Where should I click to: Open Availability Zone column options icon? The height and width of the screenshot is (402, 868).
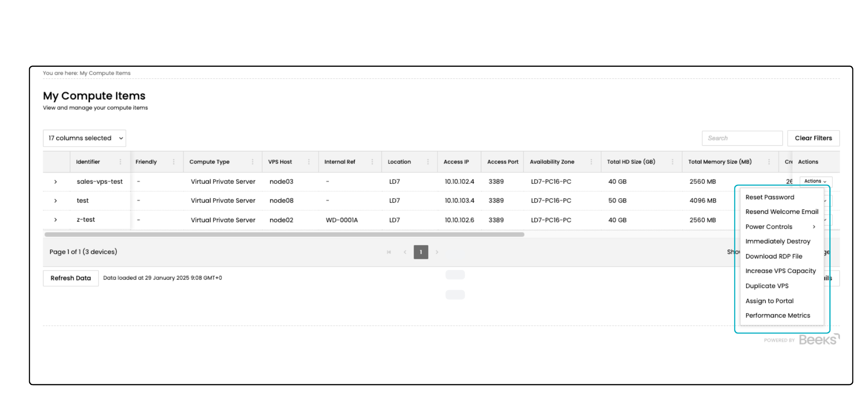pos(591,162)
